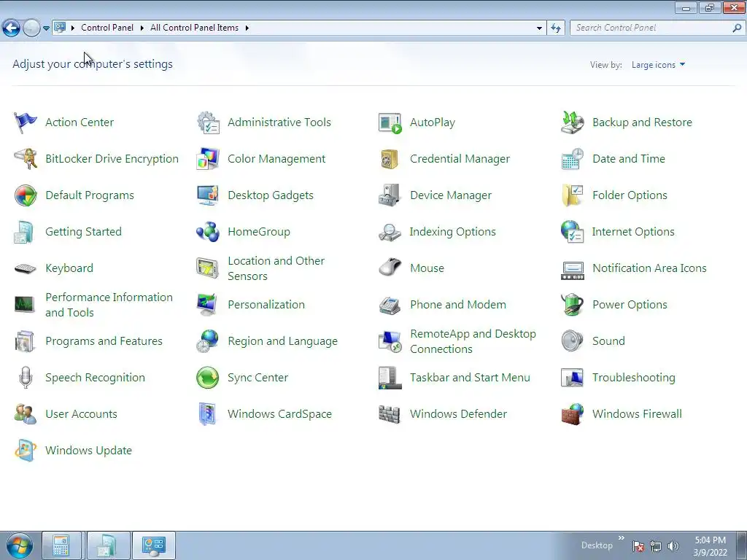Open the HomeGroup spheres icon
Image resolution: width=747 pixels, height=560 pixels.
pyautogui.click(x=208, y=232)
